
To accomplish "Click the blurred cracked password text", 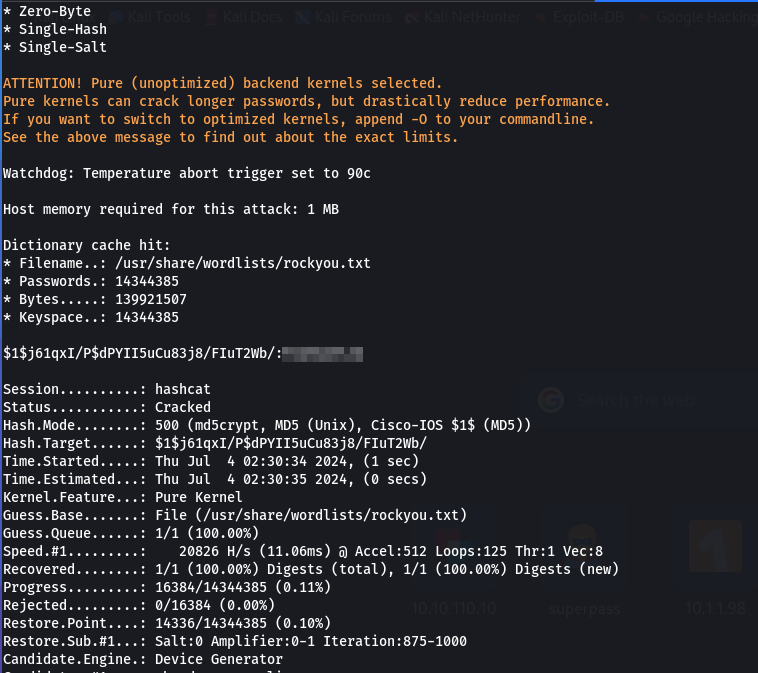I will click(x=322, y=354).
